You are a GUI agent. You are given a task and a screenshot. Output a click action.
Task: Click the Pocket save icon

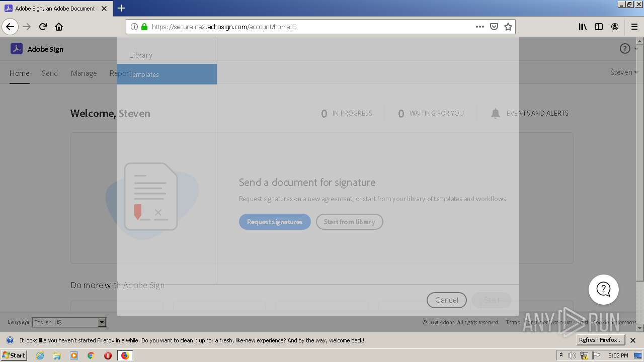tap(494, 27)
